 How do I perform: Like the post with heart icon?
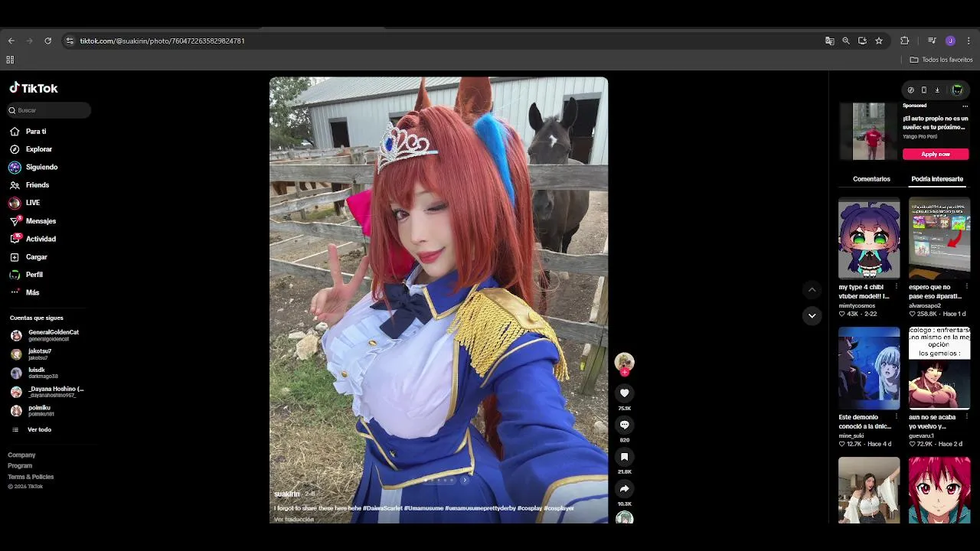(624, 393)
